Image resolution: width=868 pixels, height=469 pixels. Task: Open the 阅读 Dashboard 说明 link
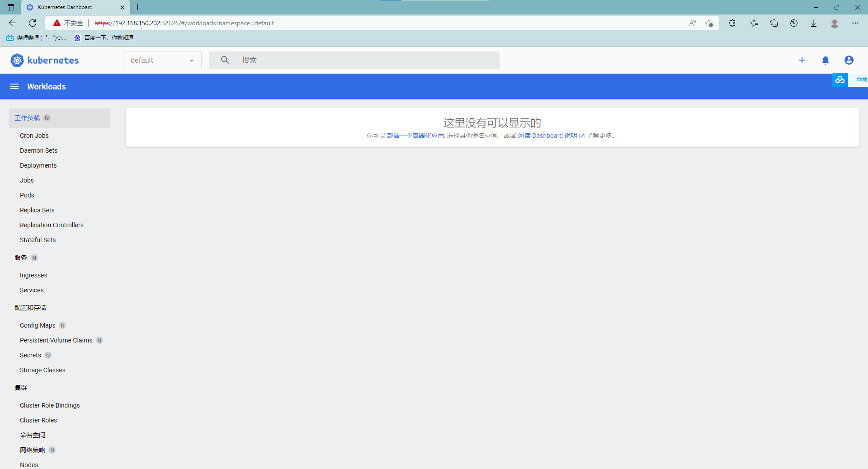coord(548,136)
